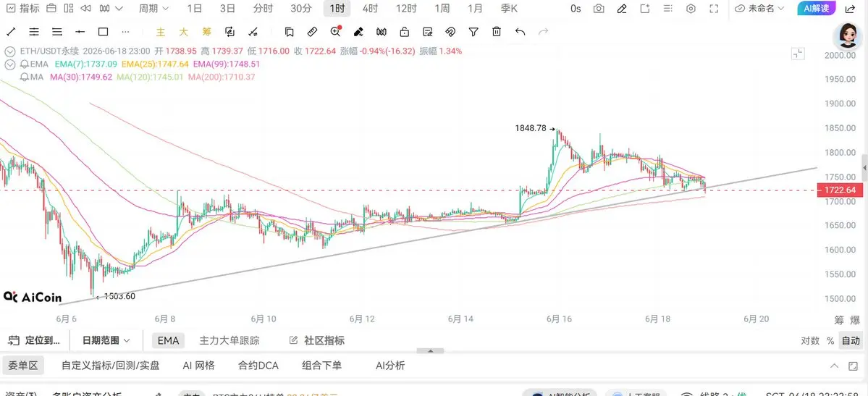Select the ruler measure tool
This screenshot has height=396, width=868.
click(x=312, y=32)
